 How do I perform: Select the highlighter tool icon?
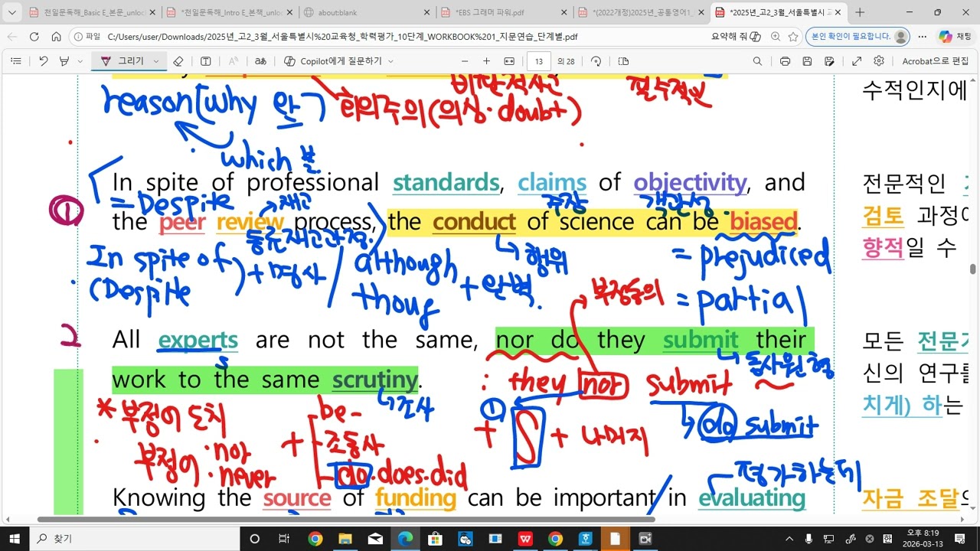click(64, 61)
